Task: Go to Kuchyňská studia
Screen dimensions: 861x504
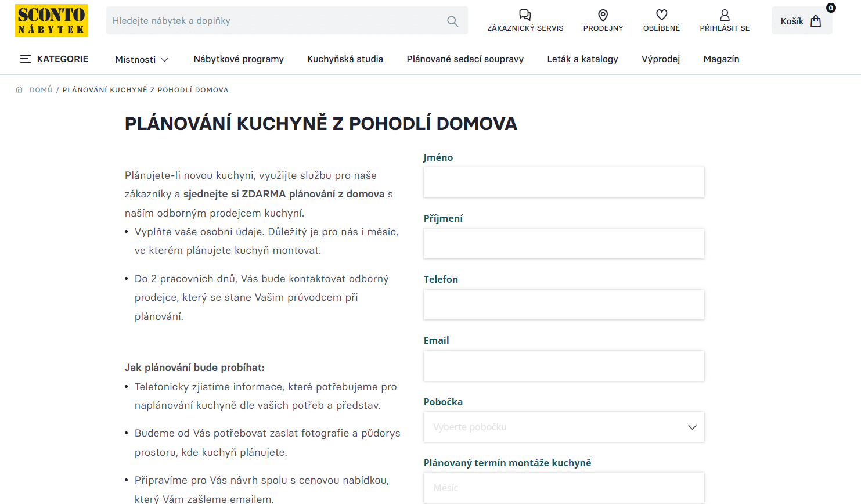Action: click(x=345, y=59)
